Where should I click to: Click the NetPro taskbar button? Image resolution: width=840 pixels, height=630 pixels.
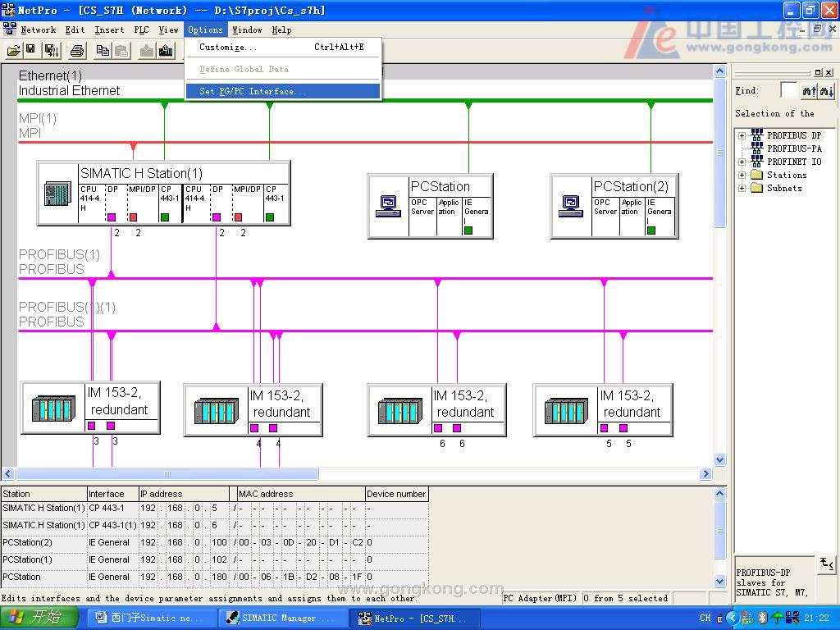[413, 619]
